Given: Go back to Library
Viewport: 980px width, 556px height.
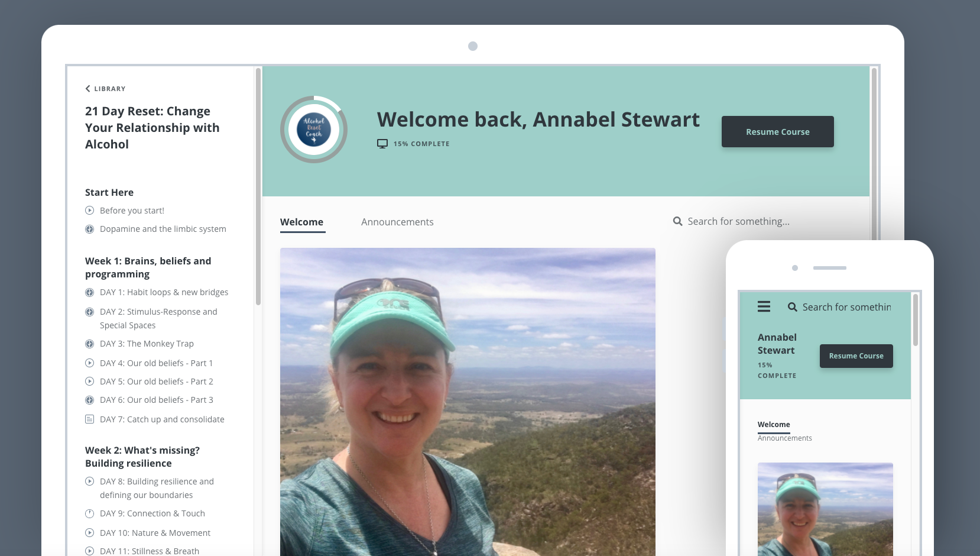Looking at the screenshot, I should [x=105, y=89].
